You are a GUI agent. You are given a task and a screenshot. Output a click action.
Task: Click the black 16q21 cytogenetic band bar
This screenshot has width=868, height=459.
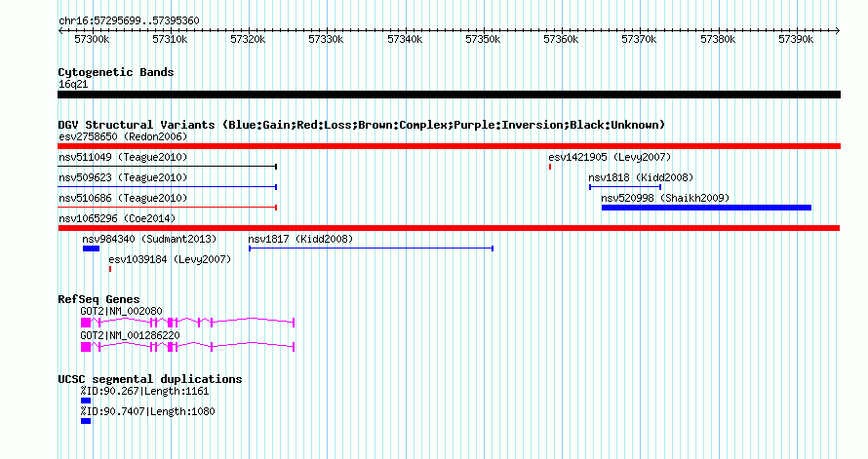(449, 95)
